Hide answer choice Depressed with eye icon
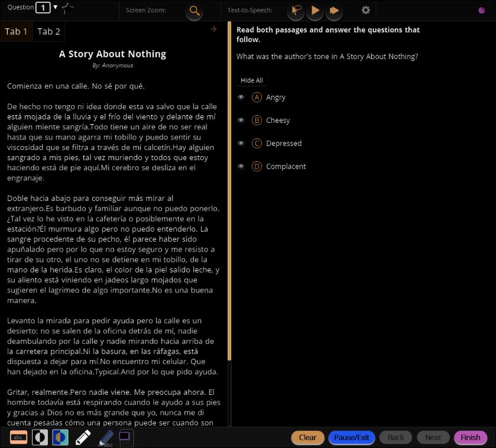 click(x=241, y=143)
